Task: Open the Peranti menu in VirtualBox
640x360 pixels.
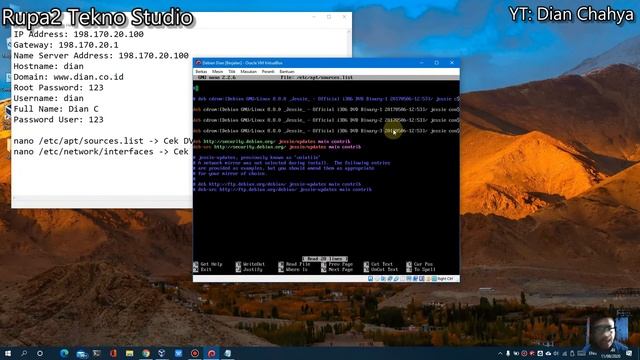Action: tap(268, 71)
